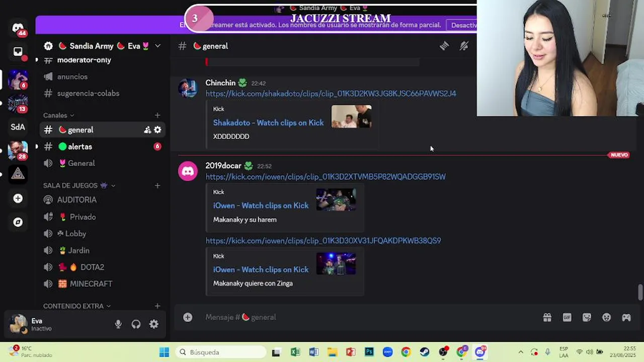Screen dimensions: 644x362
Task: Click the notification settings bell icon
Action: (464, 46)
